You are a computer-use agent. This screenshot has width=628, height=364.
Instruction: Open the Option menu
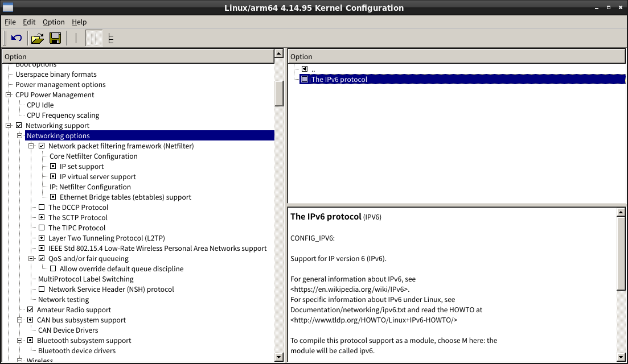coord(54,22)
